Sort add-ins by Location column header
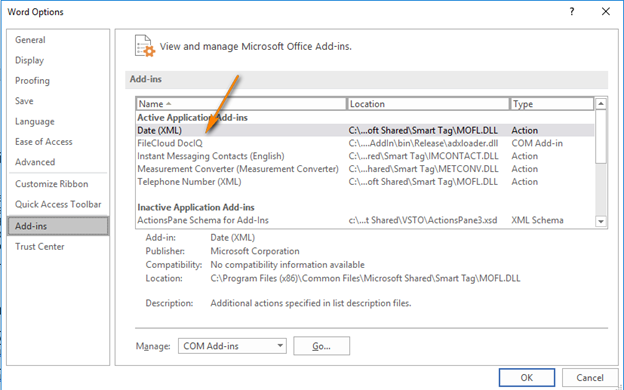 coord(428,104)
